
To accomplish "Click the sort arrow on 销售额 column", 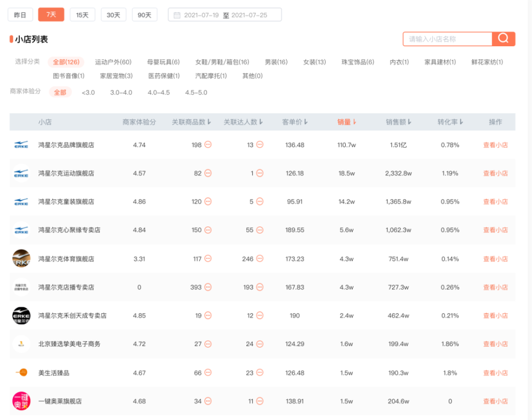I will (410, 122).
